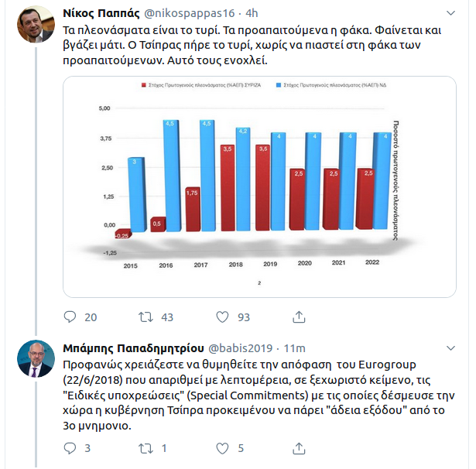
Task: Open the primary surplus bar chart image
Action: click(x=259, y=187)
